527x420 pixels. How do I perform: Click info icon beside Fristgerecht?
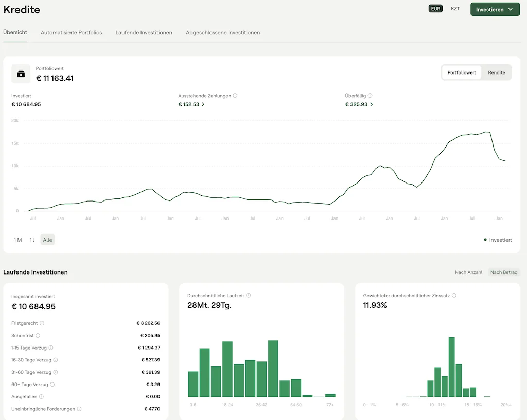[42, 323]
